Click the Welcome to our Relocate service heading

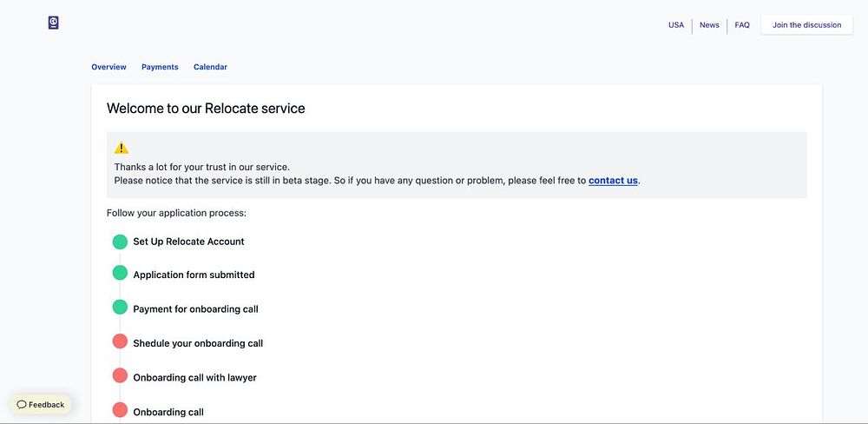[x=206, y=109]
